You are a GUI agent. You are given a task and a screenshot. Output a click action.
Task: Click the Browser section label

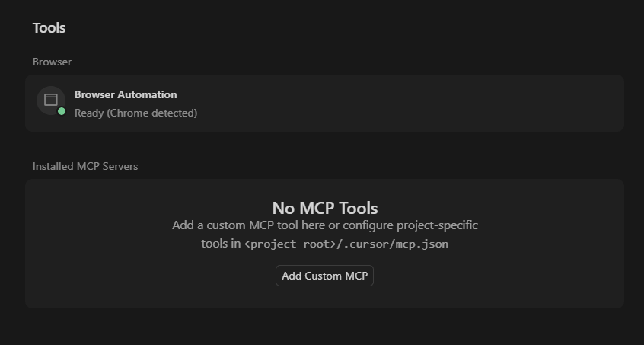(52, 62)
